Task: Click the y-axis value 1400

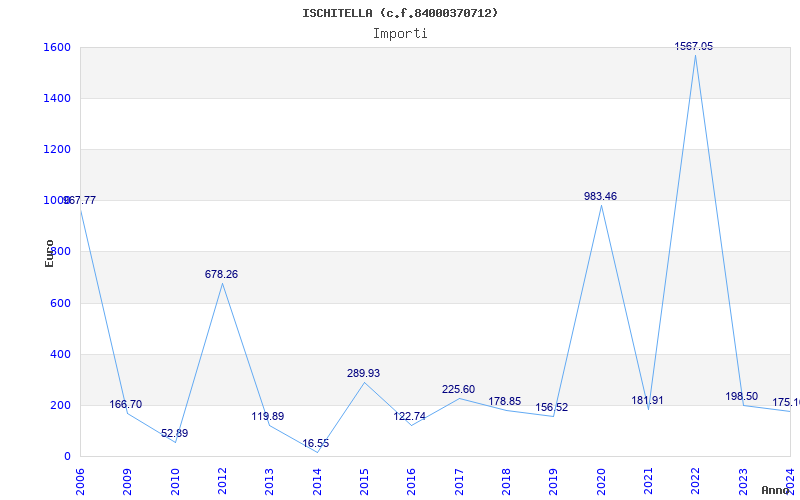Action: tap(55, 98)
